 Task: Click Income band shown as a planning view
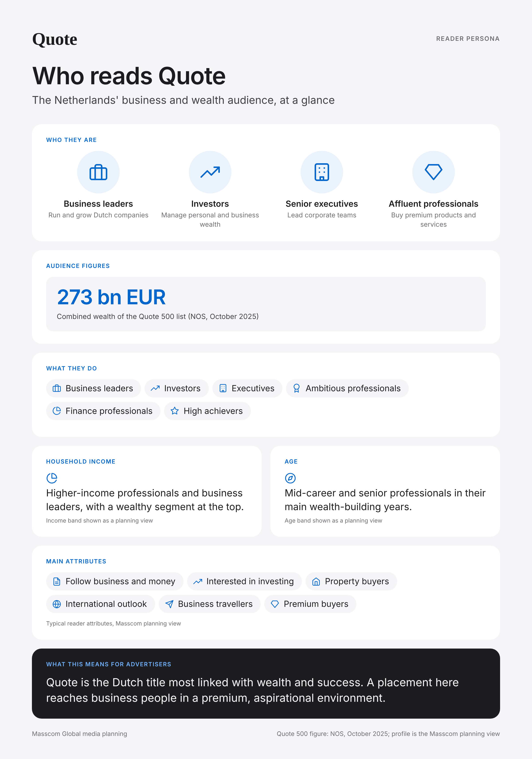click(100, 521)
